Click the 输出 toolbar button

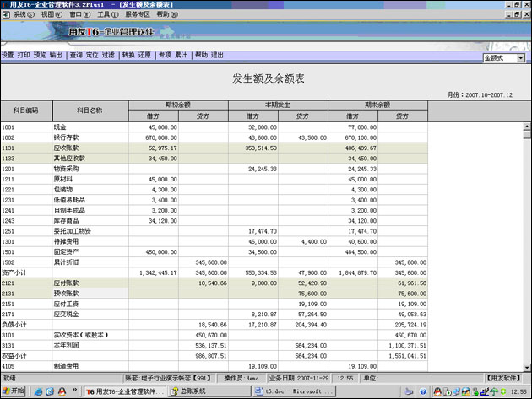[x=56, y=55]
